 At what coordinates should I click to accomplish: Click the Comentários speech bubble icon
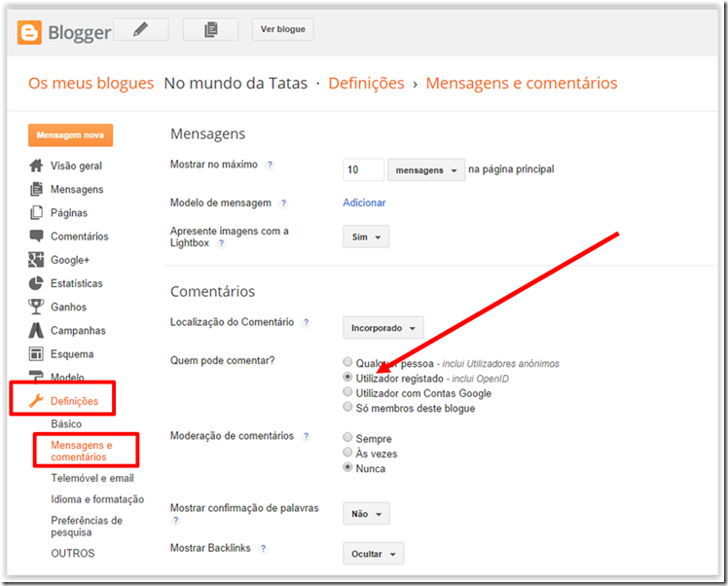pos(36,236)
